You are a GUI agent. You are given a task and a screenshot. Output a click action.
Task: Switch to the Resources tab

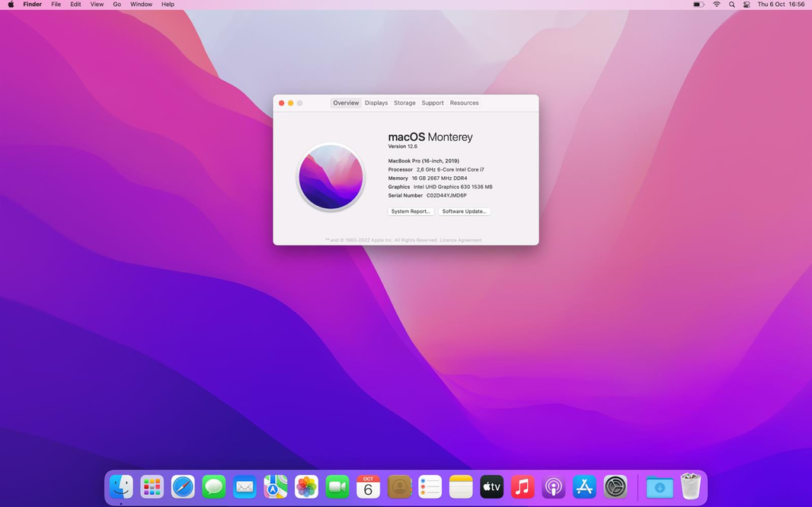point(464,103)
